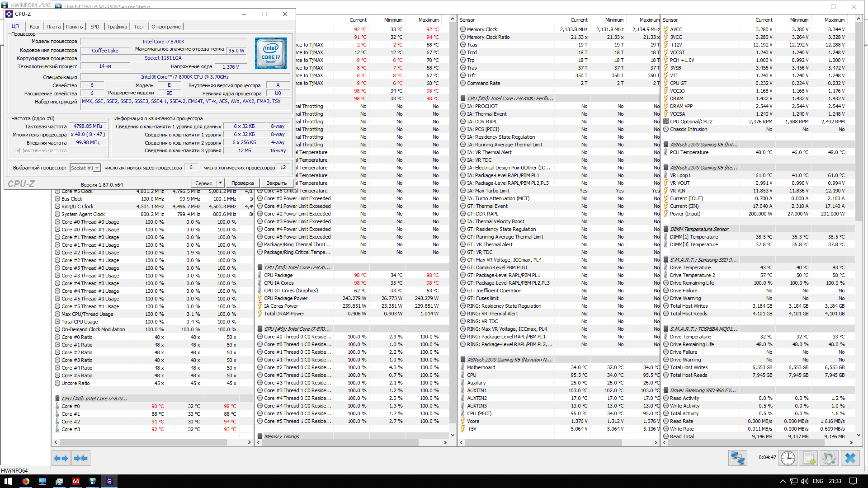Screen dimensions: 868x488
Task: Open the Socket #1 processor dropdown
Action: tap(85, 168)
